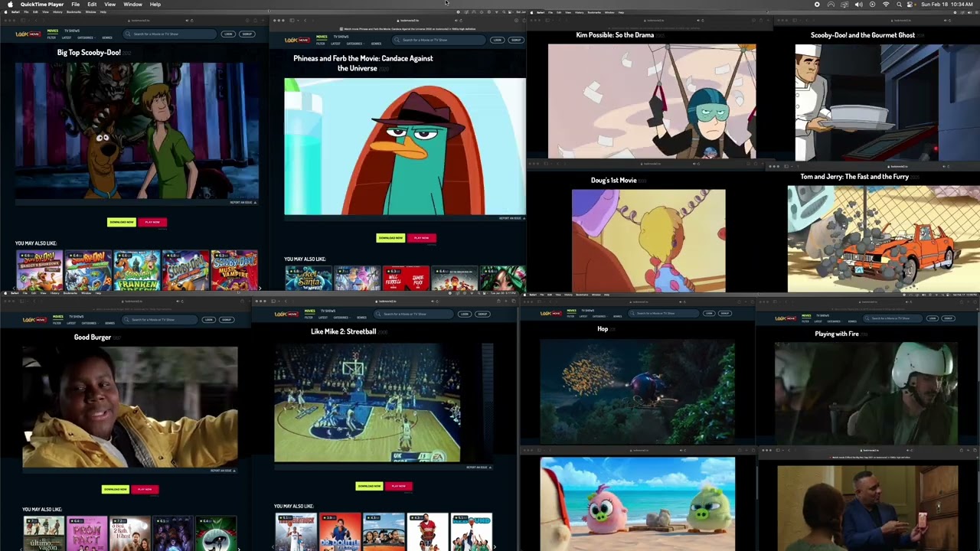Expand CATEGORIES dropdown in Like Mike 2 window

pyautogui.click(x=342, y=318)
